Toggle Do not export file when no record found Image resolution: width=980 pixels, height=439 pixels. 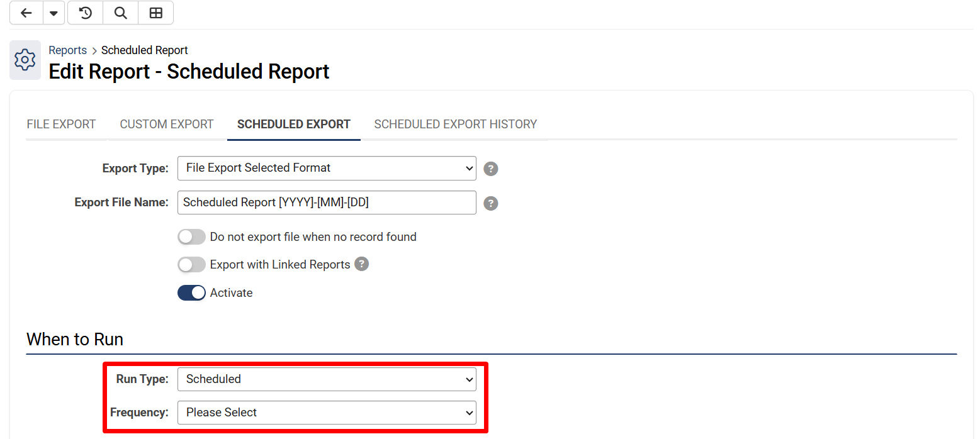click(x=191, y=237)
